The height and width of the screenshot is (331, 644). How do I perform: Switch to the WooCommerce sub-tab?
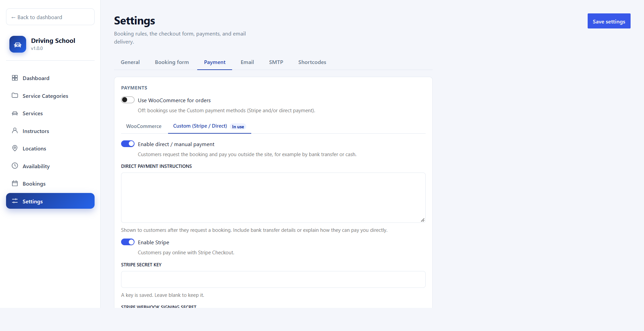click(x=144, y=126)
